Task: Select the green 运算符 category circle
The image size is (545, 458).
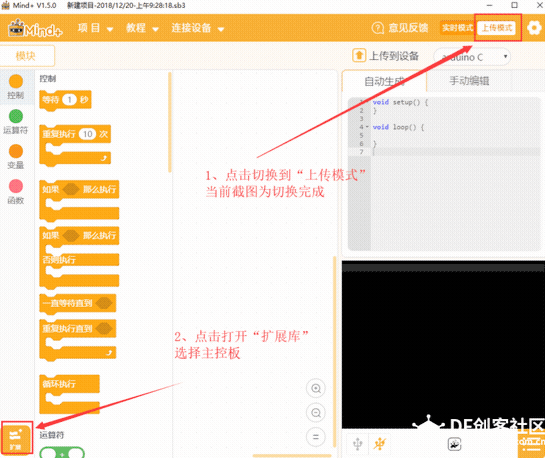Action: pyautogui.click(x=16, y=116)
